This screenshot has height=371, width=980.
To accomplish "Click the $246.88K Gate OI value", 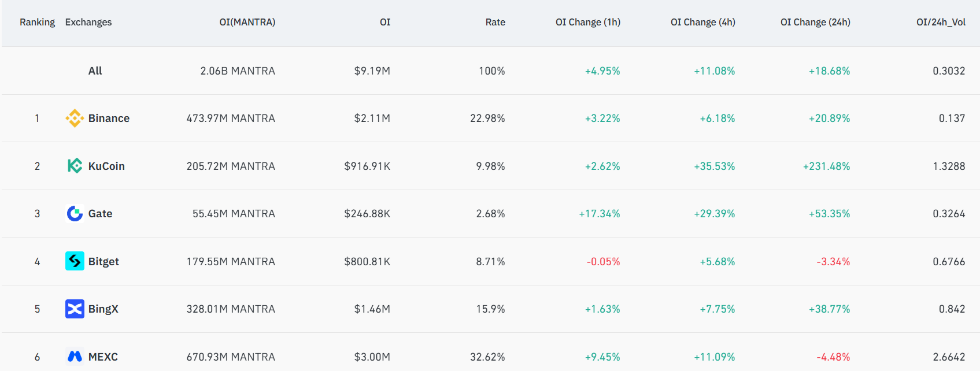I will pyautogui.click(x=367, y=214).
